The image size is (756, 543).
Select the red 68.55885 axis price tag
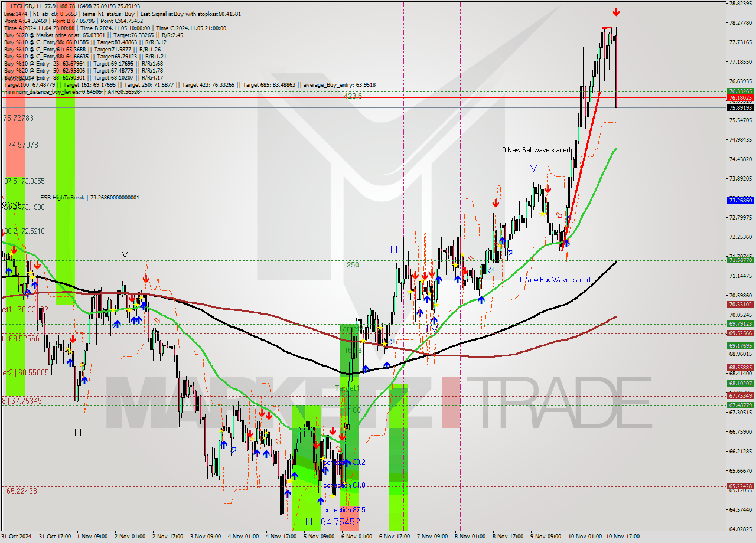click(741, 367)
